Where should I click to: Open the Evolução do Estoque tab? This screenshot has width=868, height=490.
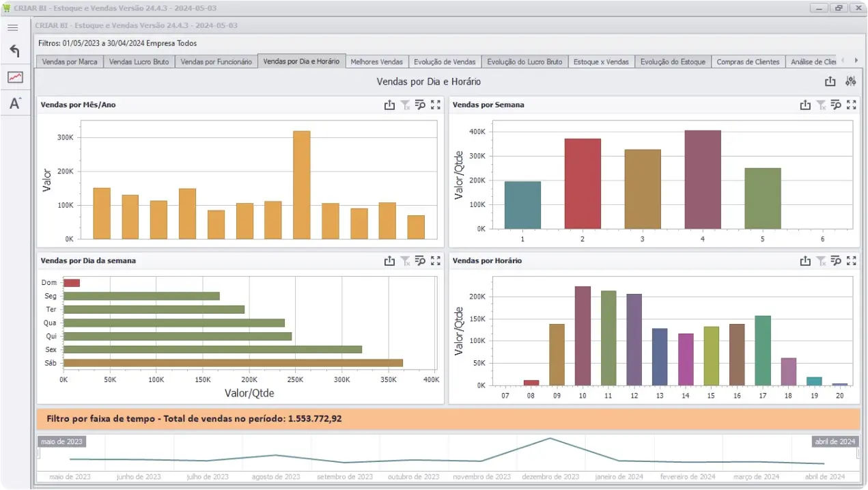pos(673,62)
